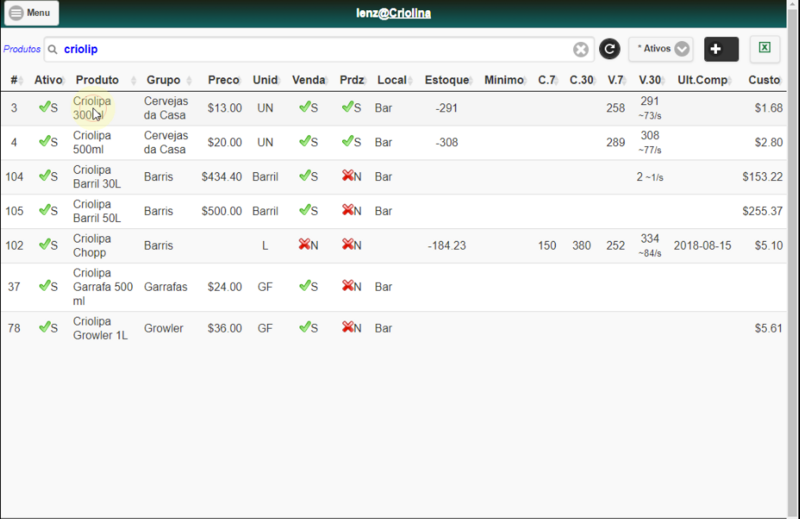Export list to Excel icon

tap(764, 48)
